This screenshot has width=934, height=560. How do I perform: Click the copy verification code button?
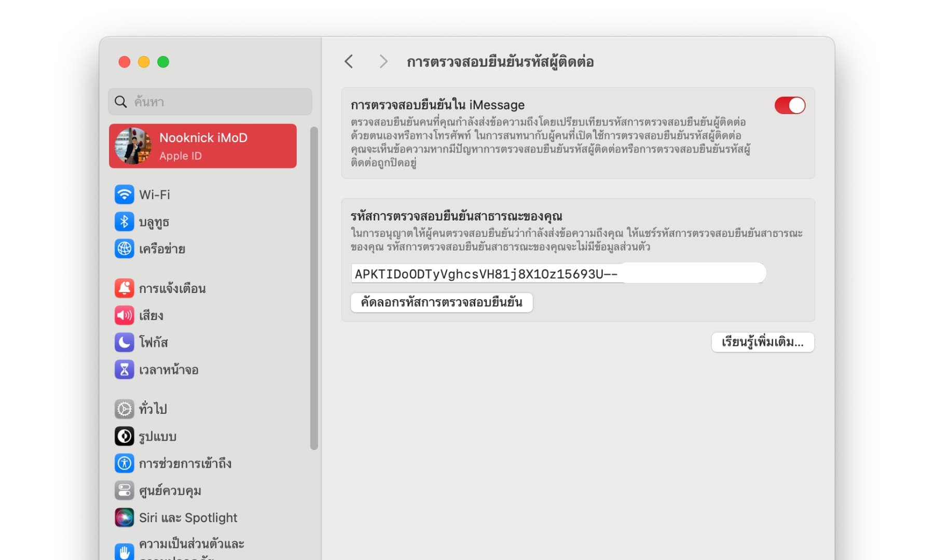(442, 302)
